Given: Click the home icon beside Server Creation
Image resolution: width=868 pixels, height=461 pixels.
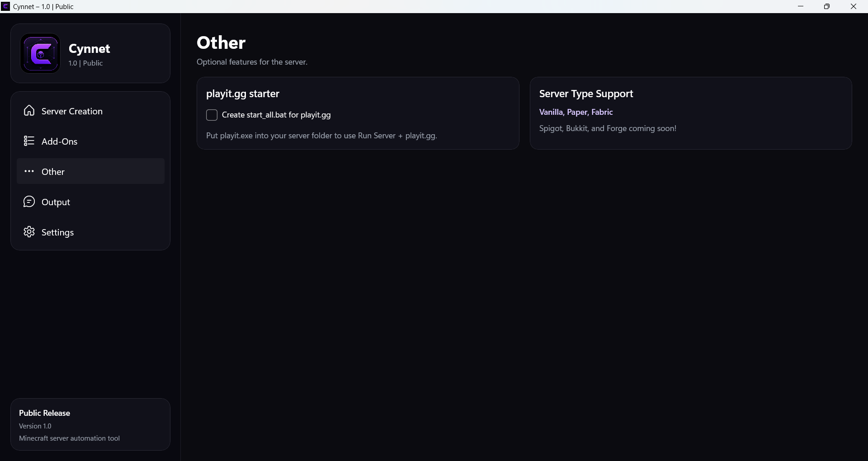Looking at the screenshot, I should 29,111.
